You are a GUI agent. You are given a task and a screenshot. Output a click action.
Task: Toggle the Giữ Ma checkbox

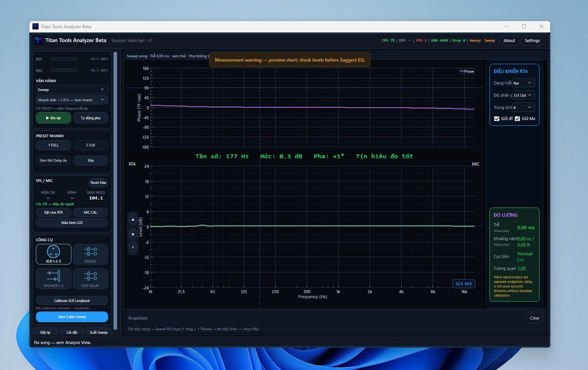(x=517, y=118)
